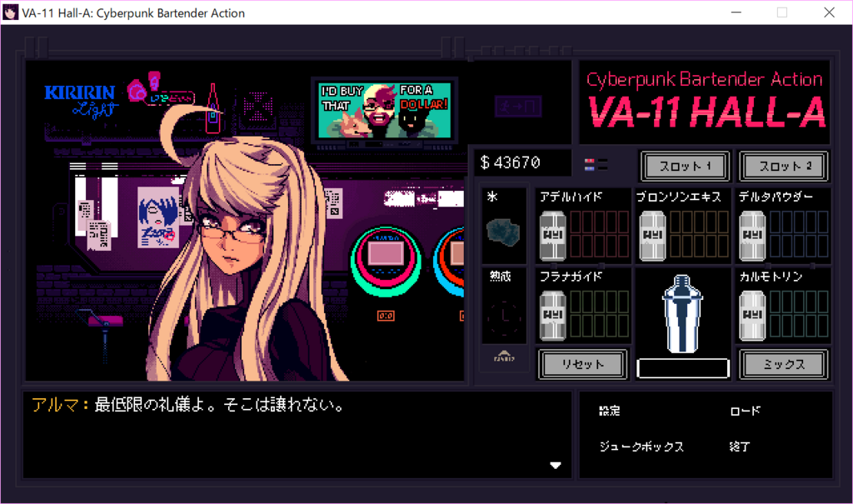This screenshot has width=853, height=504.
Task: Click the icon below the aging clock
Action: (x=504, y=357)
